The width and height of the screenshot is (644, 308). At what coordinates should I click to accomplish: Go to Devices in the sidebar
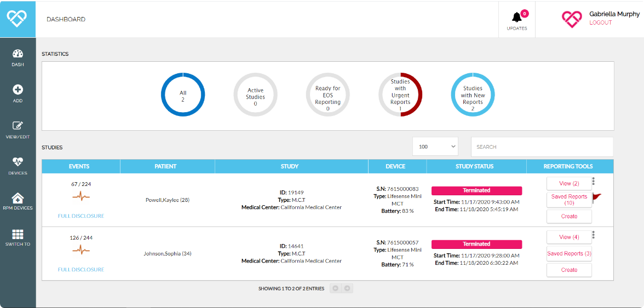[x=18, y=162]
